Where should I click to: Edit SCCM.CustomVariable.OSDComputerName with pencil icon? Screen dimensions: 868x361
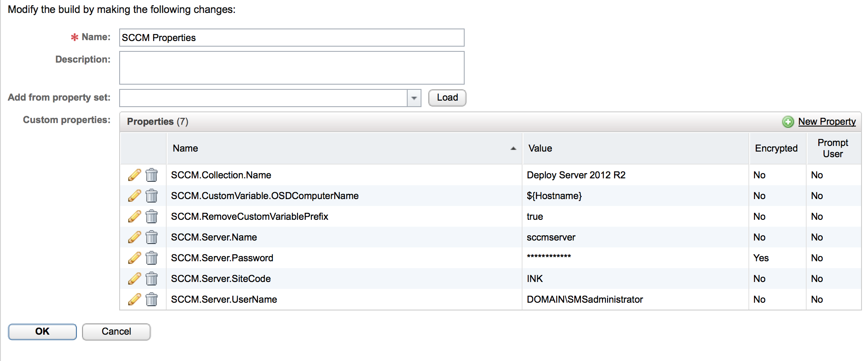(134, 196)
